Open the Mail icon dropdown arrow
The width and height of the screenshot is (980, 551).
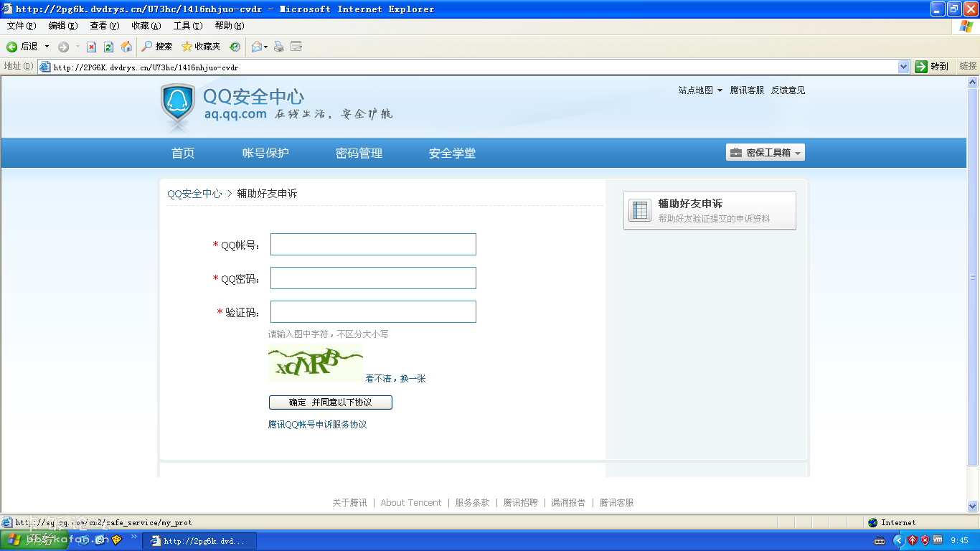[x=266, y=47]
